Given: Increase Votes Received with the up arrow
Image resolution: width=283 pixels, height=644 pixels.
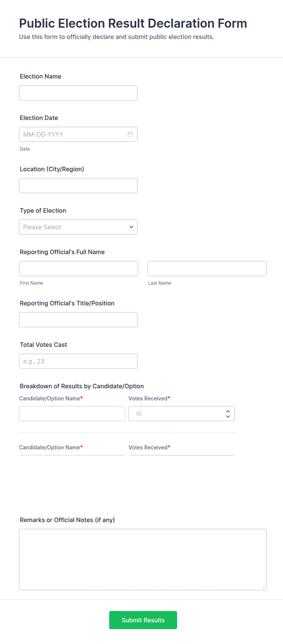Looking at the screenshot, I should pos(228,411).
